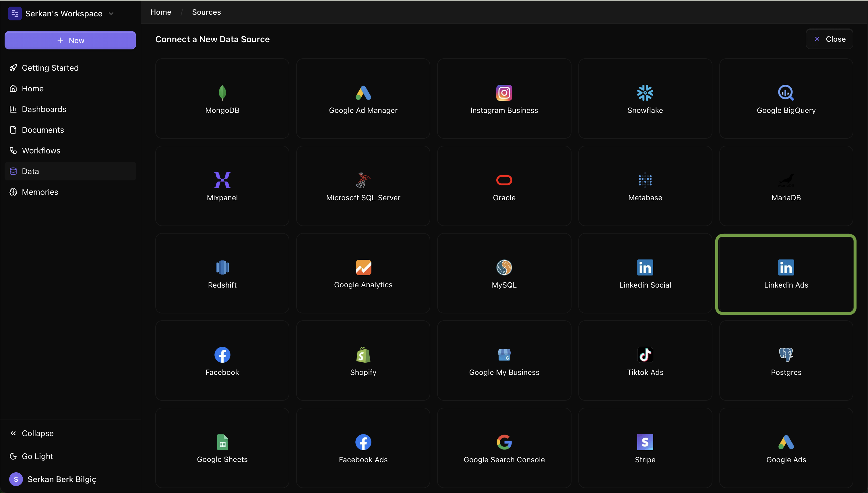This screenshot has width=868, height=493.
Task: Click the "Postgres" label
Action: pyautogui.click(x=786, y=372)
